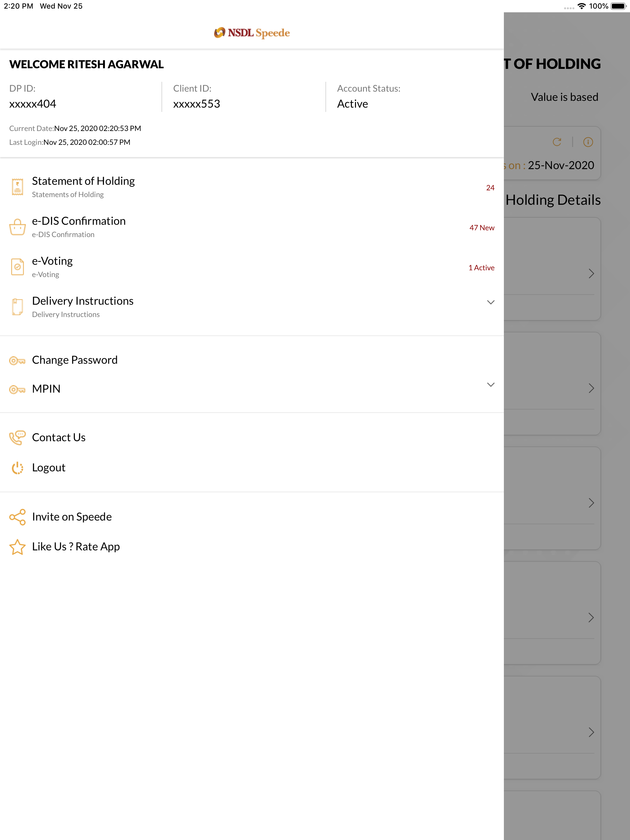The image size is (630, 840).
Task: Refresh the holding statement with the reload icon
Action: (557, 142)
